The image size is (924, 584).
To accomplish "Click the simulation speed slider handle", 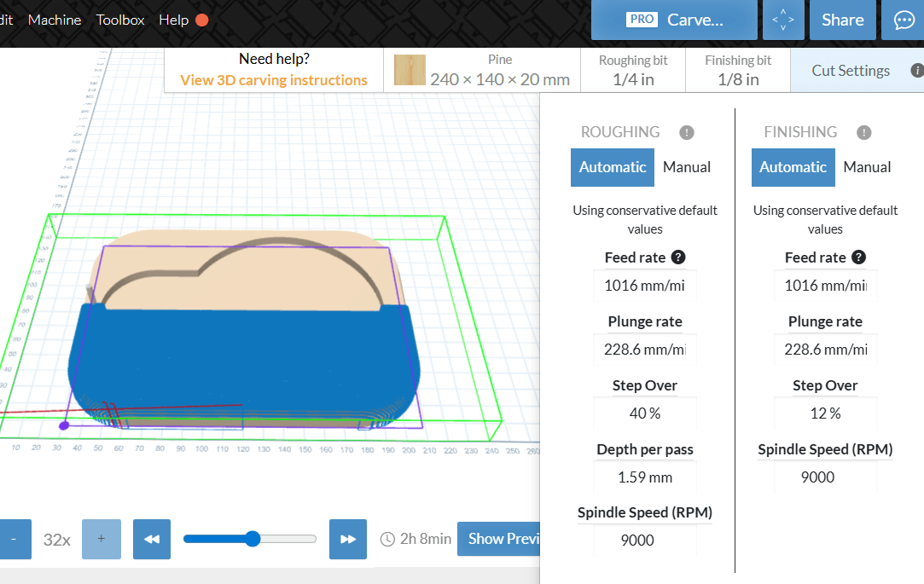I will (x=253, y=538).
